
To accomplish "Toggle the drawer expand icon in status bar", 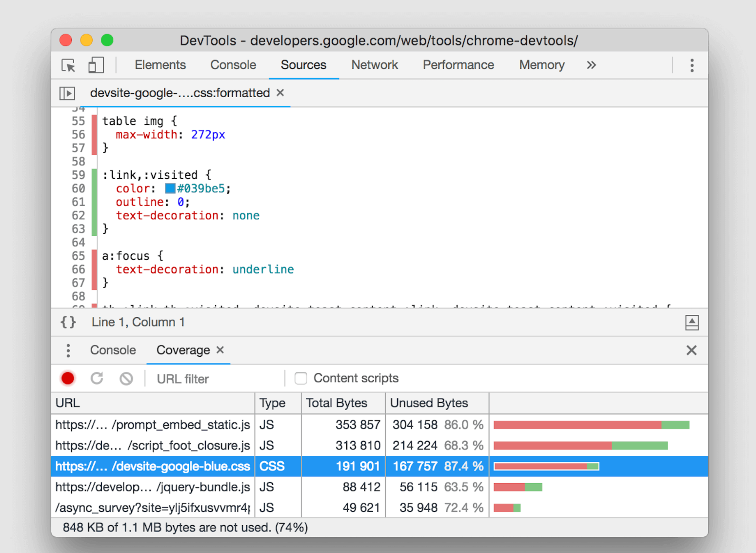I will click(692, 322).
